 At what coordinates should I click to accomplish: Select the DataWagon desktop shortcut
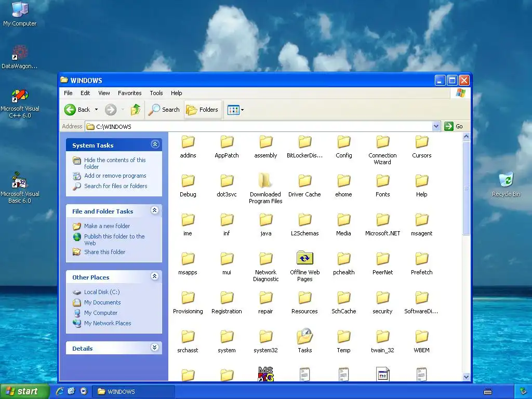pos(20,57)
